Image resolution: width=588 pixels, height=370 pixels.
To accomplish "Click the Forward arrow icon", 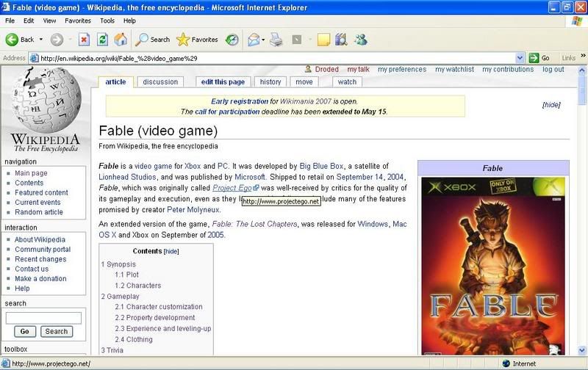I will point(57,40).
